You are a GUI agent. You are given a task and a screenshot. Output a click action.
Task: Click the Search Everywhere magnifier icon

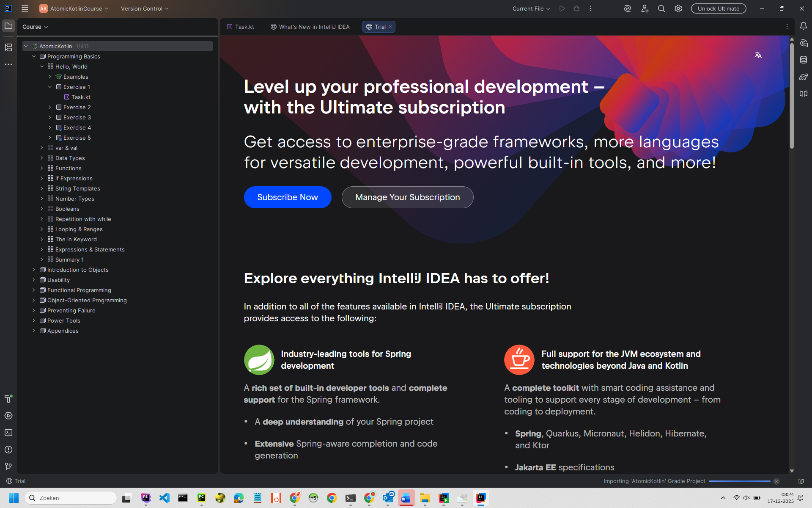[x=661, y=8]
